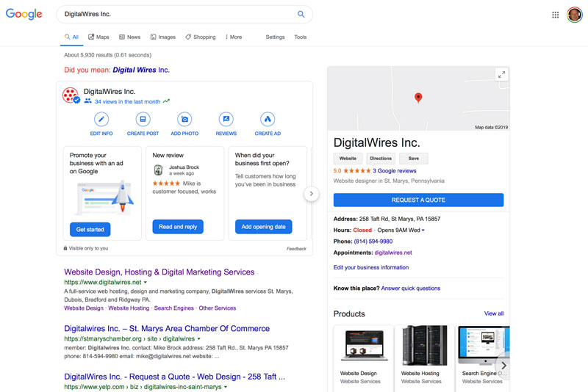Click the DigitalWires business logo icon
588x392 pixels.
71,95
